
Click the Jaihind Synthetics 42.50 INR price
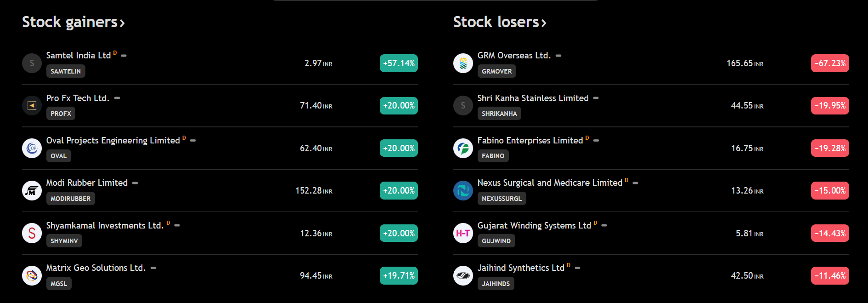747,275
